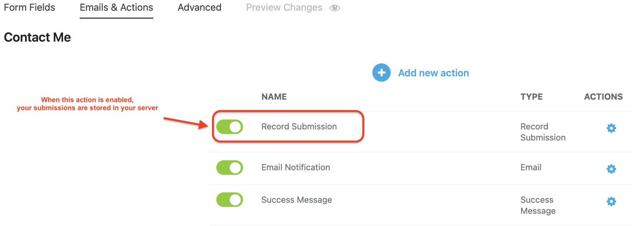This screenshot has height=226, width=644.
Task: Select the Email Notification action name
Action: tap(296, 168)
